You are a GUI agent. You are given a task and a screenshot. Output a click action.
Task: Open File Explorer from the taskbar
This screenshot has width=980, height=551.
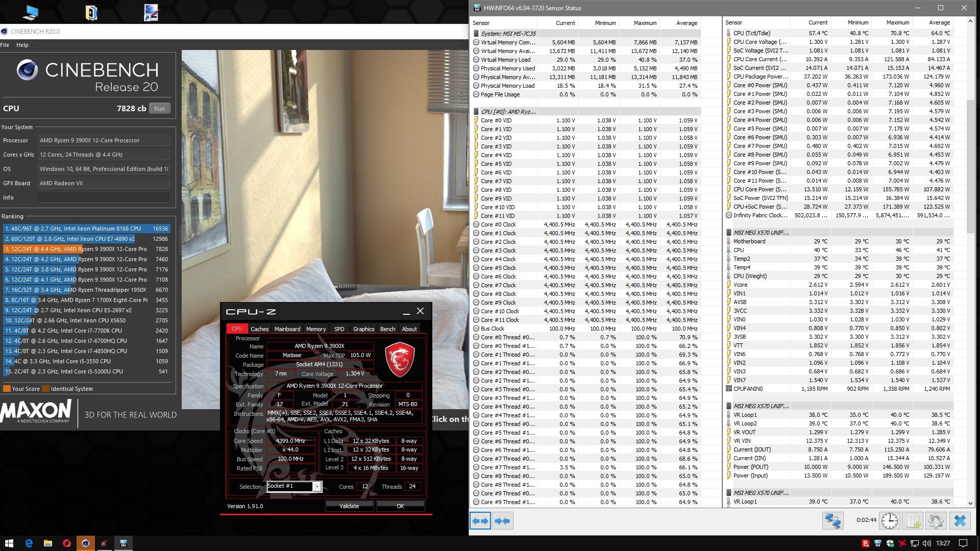tap(47, 543)
